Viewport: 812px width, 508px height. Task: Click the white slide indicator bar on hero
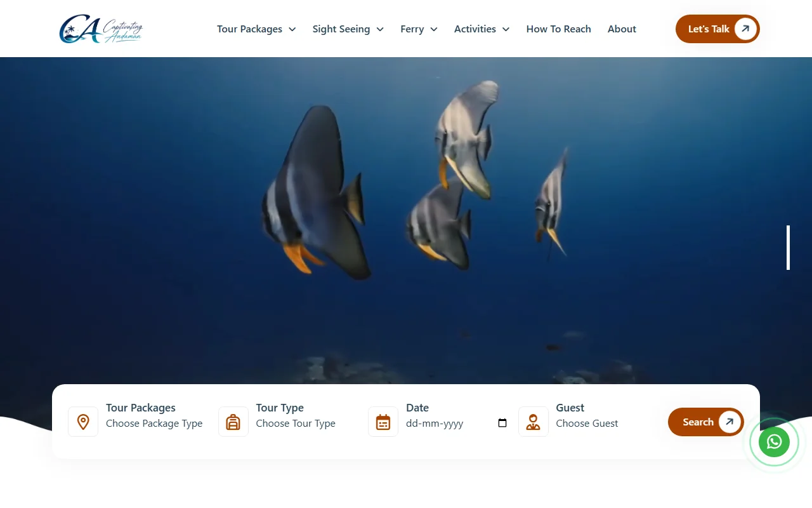788,248
